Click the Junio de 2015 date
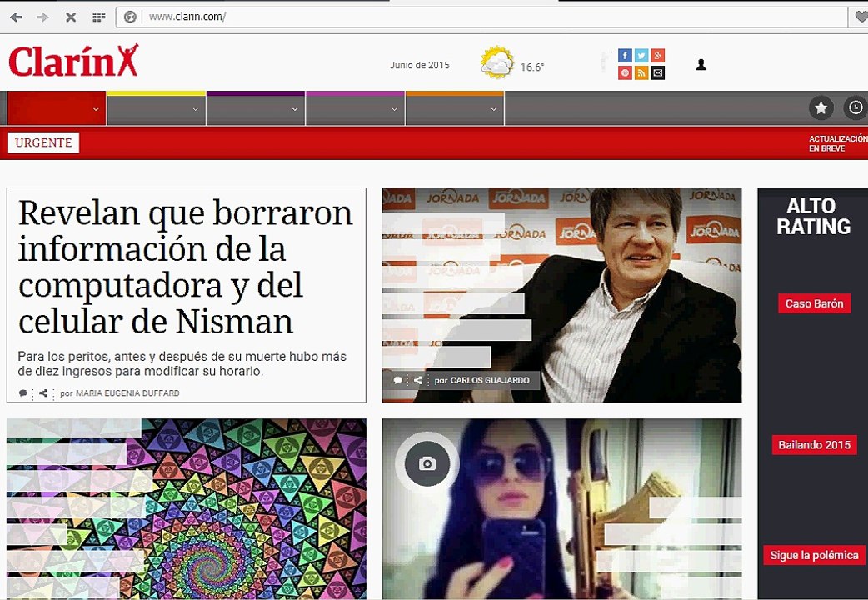 coord(420,65)
